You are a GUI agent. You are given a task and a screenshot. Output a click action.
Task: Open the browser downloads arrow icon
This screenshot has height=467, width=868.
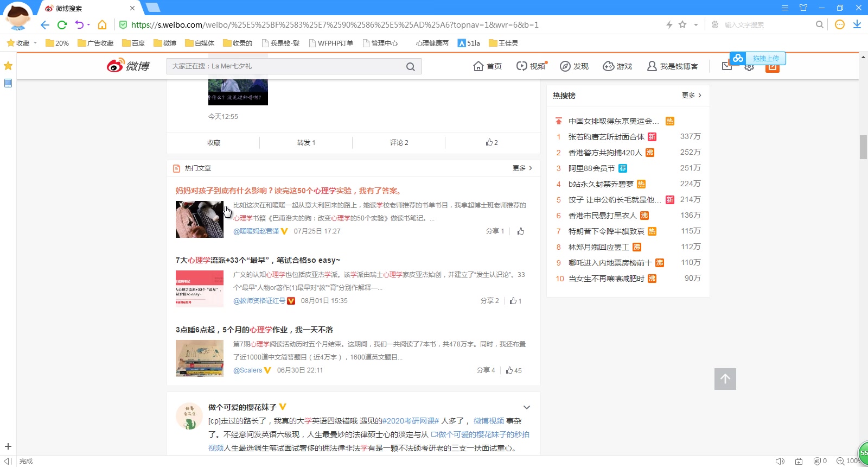click(x=857, y=24)
